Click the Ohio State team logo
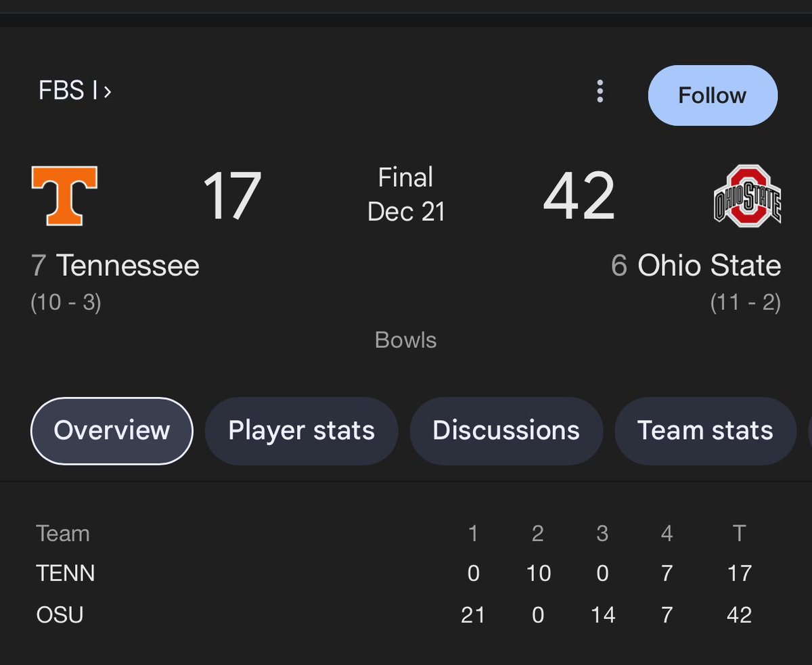This screenshot has width=812, height=665. pos(747,195)
